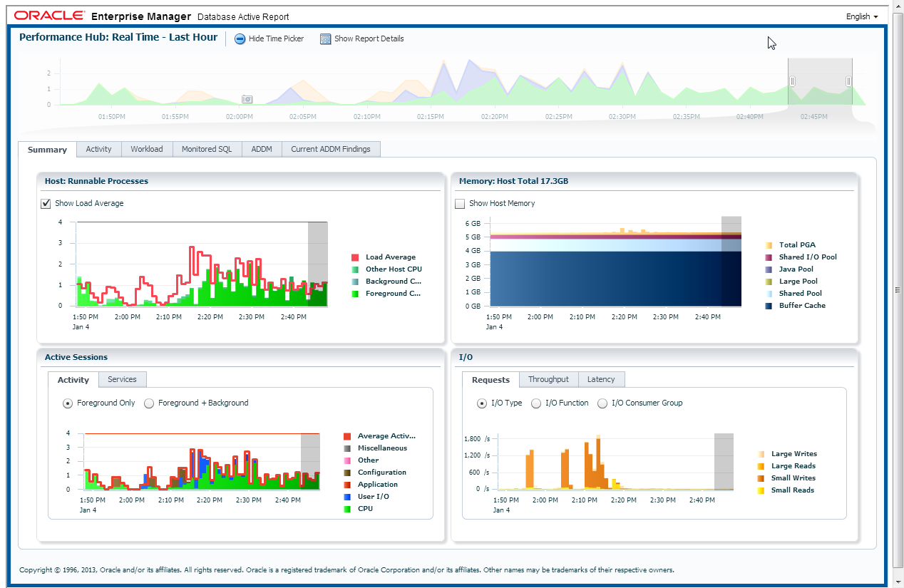Open the Services tab in Active Sessions
This screenshot has height=588, width=904.
pyautogui.click(x=122, y=380)
